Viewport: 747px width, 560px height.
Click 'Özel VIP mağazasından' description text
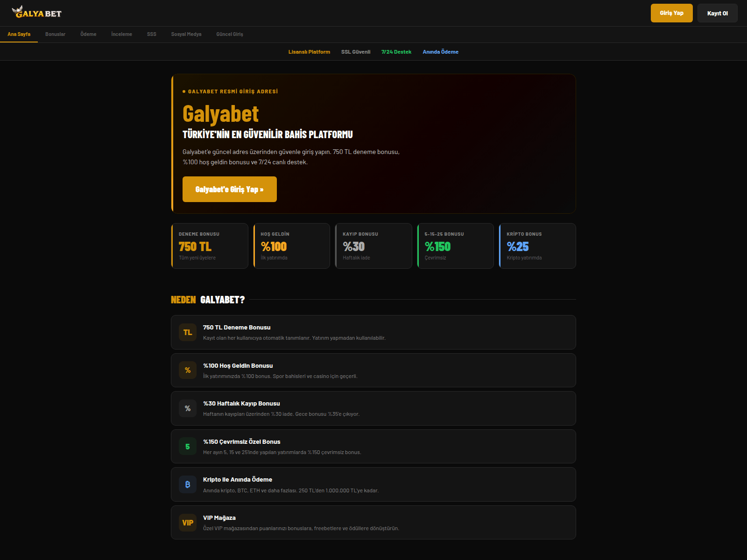point(301,528)
